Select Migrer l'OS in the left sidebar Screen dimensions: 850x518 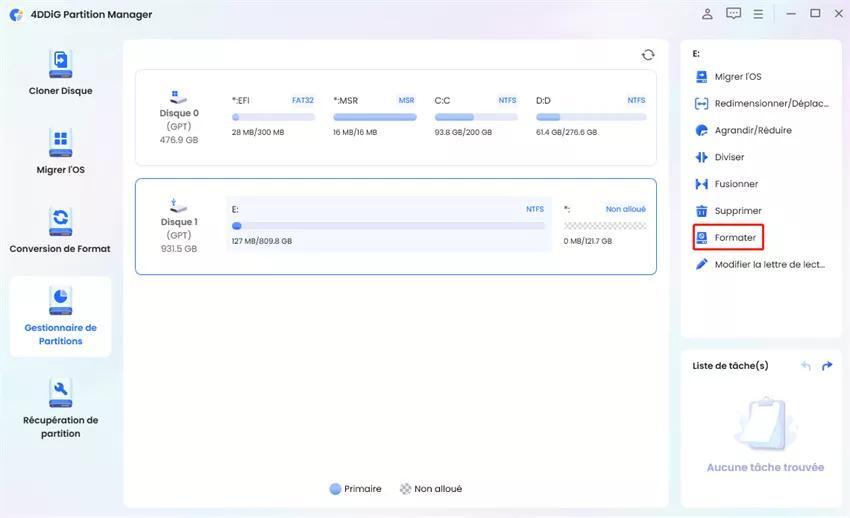click(x=60, y=151)
